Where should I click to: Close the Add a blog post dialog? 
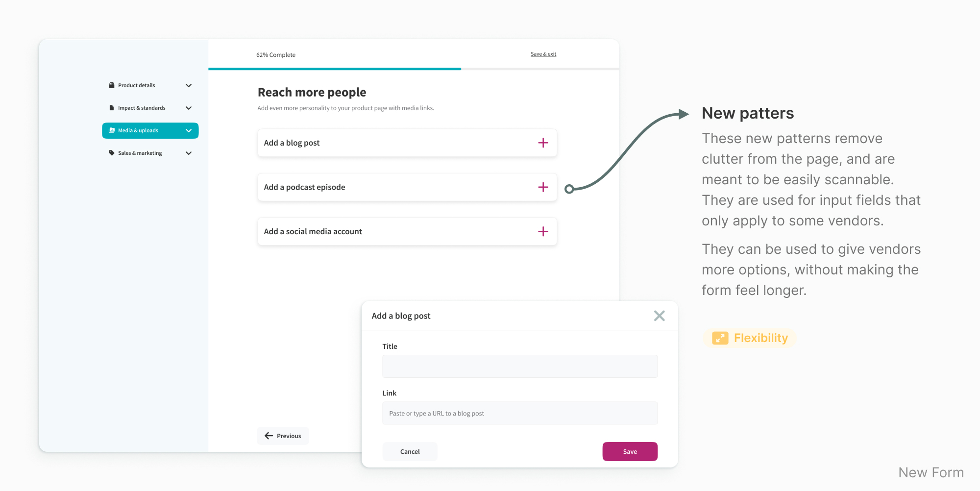tap(659, 316)
